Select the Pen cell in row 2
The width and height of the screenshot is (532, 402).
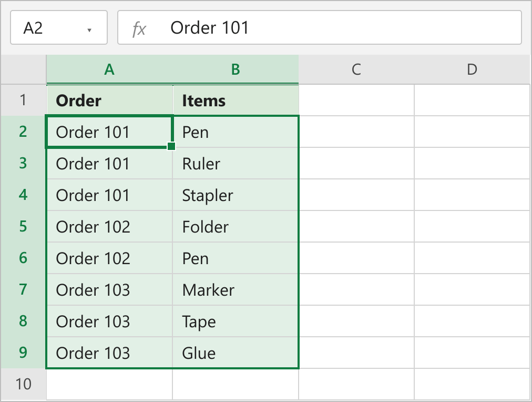pos(236,132)
